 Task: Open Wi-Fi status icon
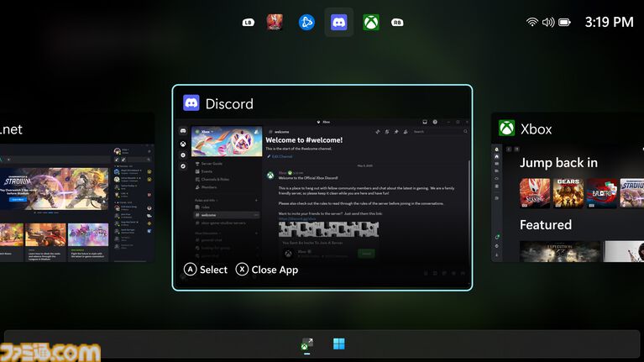tap(531, 22)
